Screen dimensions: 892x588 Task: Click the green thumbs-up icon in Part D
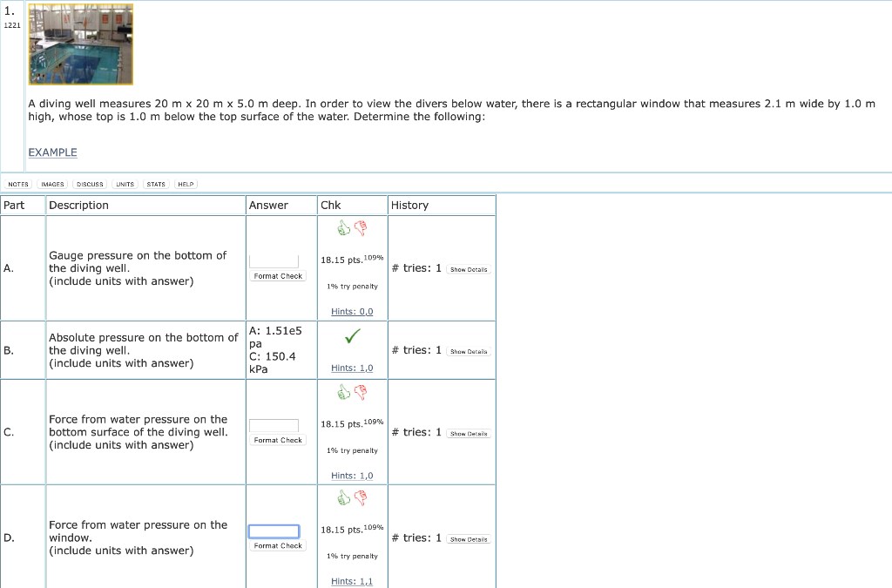coord(343,497)
